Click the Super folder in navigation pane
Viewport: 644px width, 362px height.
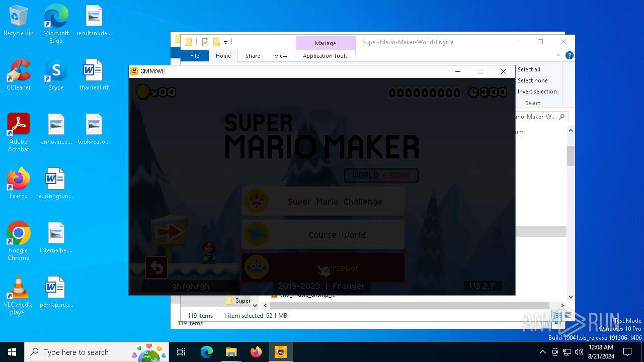(238, 301)
